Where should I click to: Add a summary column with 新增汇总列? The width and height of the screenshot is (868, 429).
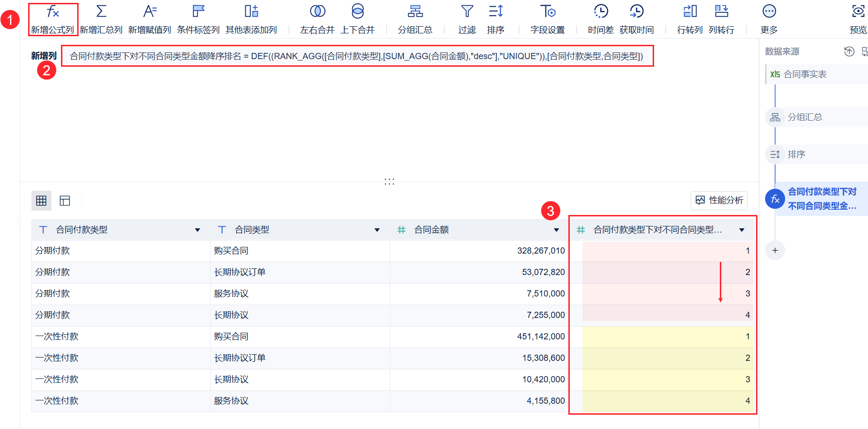101,19
